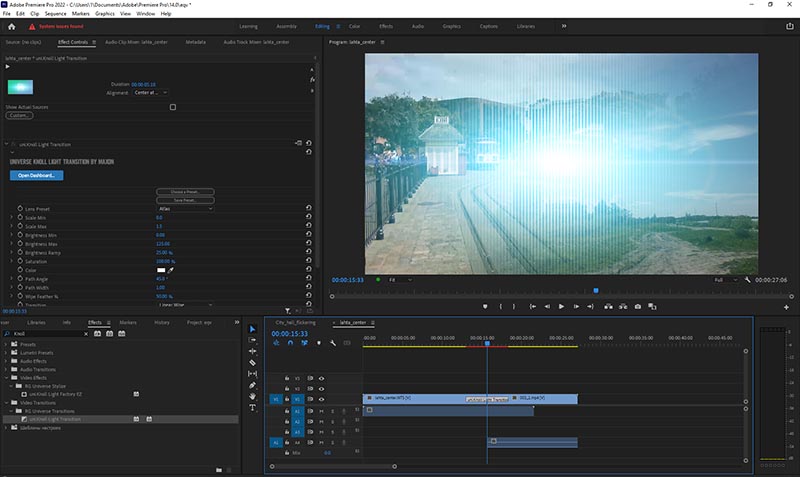Toggle lock on V1 track
Image resolution: width=800 pixels, height=477 pixels.
(x=287, y=399)
